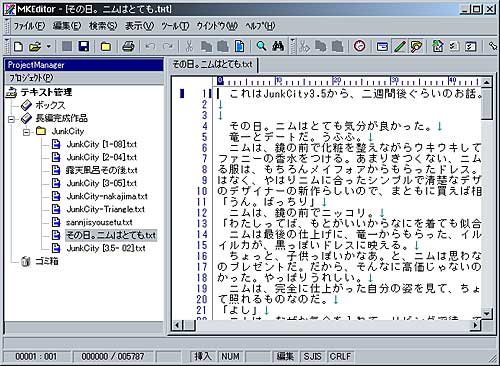Open the 表示(V) menu
Image resolution: width=500 pixels, height=366 pixels.
click(139, 26)
